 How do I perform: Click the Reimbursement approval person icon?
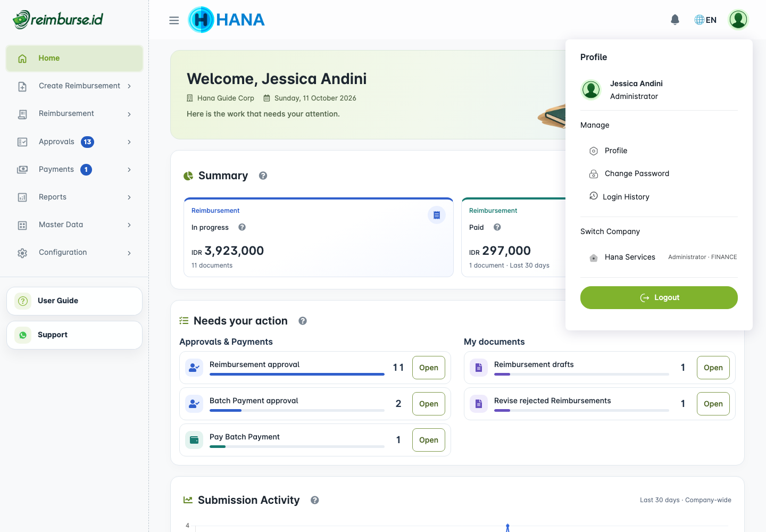[194, 368]
